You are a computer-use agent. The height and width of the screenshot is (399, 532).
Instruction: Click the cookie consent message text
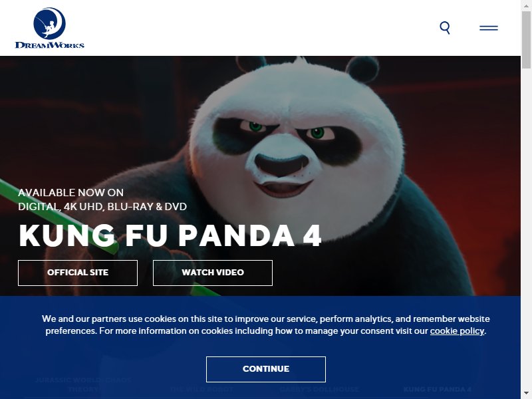[266, 325]
